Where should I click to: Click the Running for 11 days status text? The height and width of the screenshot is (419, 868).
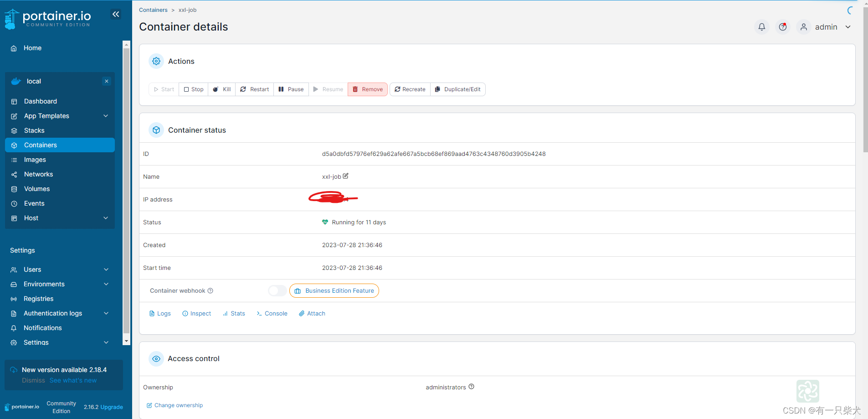pyautogui.click(x=359, y=222)
